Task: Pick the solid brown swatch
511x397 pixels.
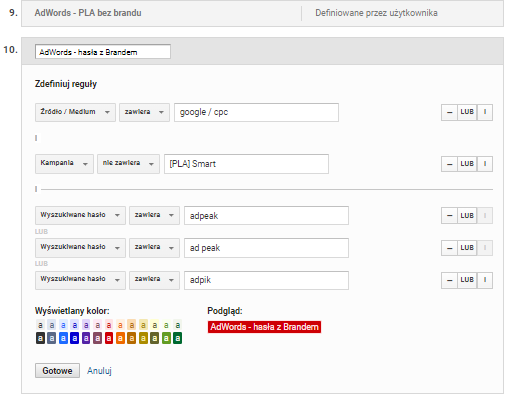Action: pos(132,339)
